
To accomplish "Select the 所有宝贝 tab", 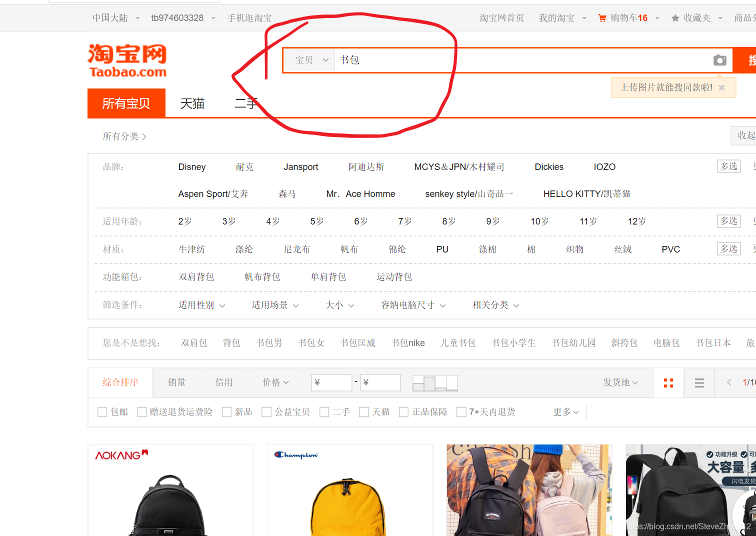I will 126,103.
